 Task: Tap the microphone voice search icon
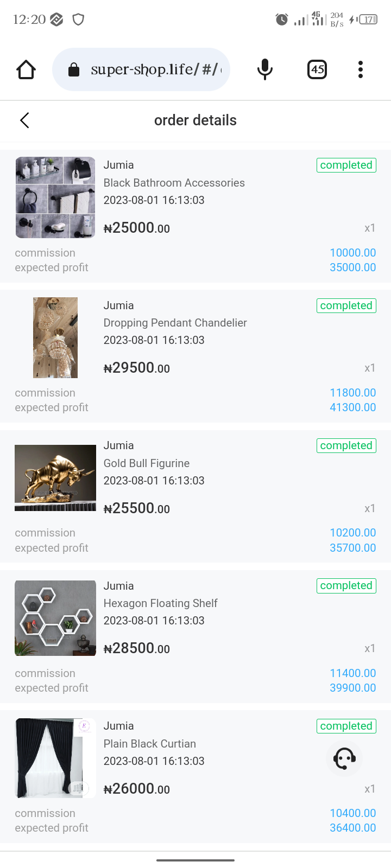[264, 69]
